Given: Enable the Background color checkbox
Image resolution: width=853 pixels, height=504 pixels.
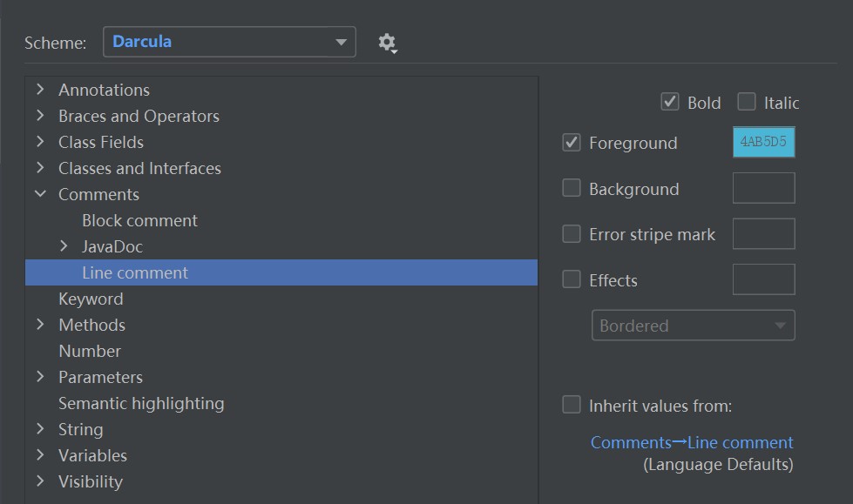Looking at the screenshot, I should [x=572, y=188].
